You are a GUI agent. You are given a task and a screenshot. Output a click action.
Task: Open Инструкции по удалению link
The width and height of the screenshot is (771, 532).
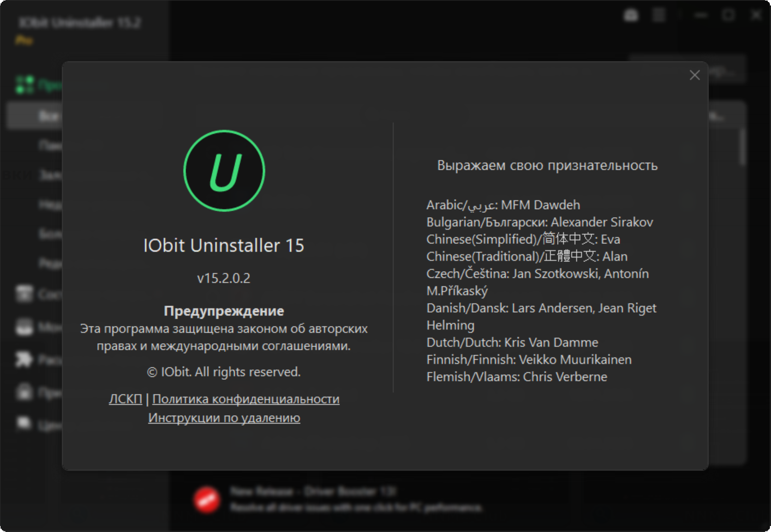coord(224,418)
